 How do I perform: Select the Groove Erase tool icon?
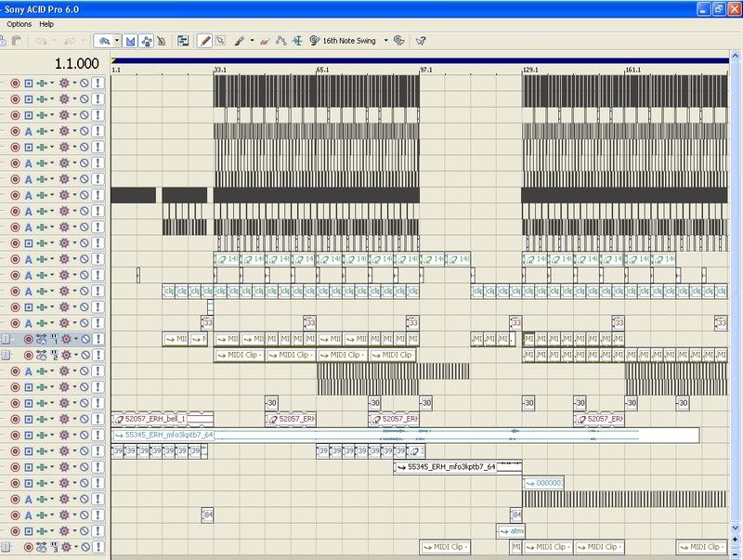click(x=399, y=41)
